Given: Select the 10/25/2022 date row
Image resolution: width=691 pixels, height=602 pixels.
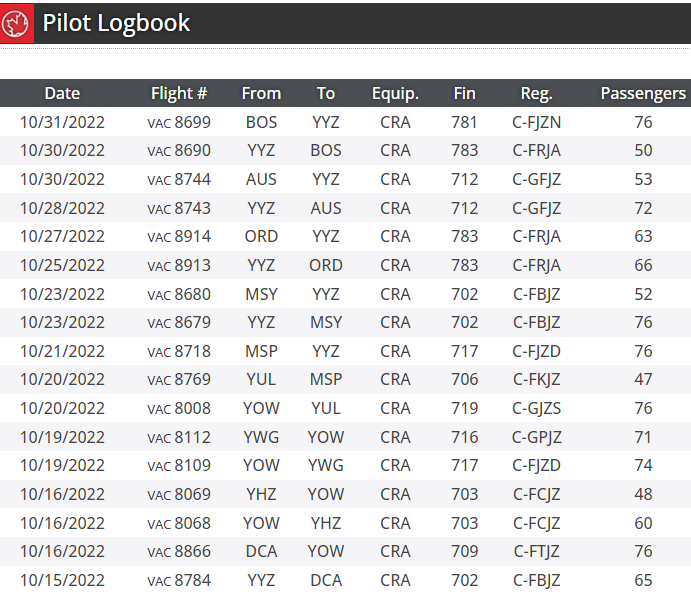Looking at the screenshot, I should coord(62,266).
